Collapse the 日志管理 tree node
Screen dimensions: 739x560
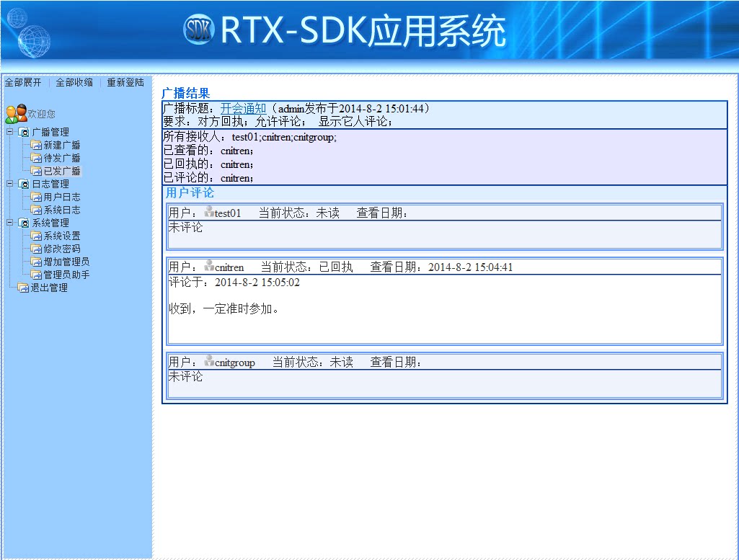(x=10, y=184)
